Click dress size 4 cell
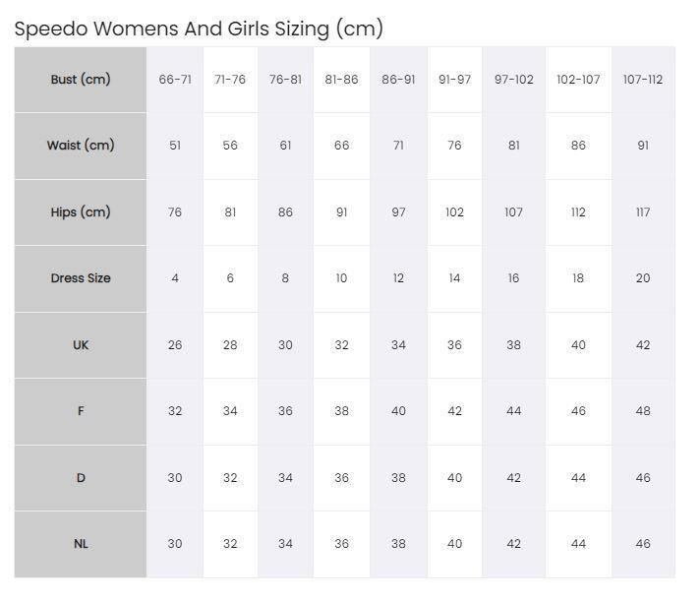 coord(175,278)
